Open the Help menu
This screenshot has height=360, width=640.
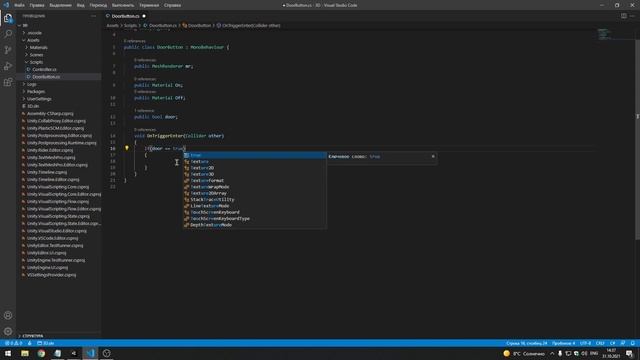point(173,5)
